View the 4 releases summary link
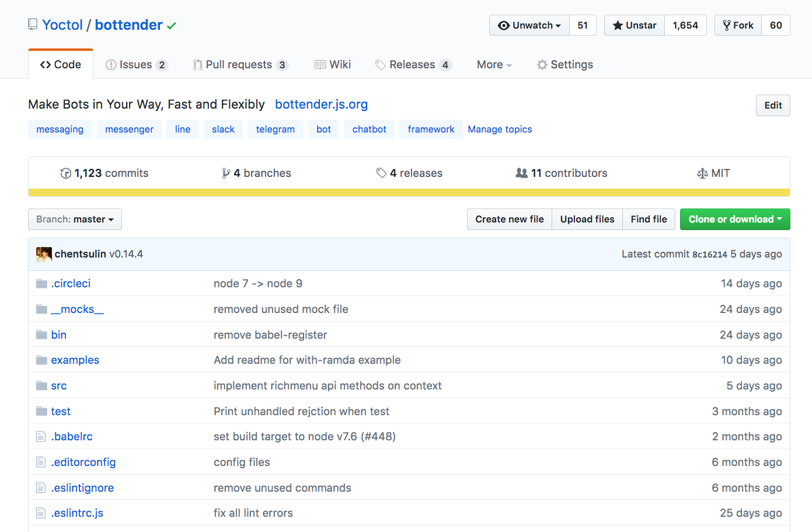 tap(409, 173)
